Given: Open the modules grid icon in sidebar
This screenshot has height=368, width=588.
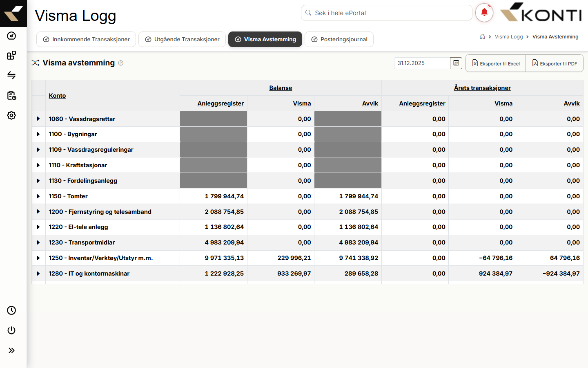Looking at the screenshot, I should click(11, 55).
